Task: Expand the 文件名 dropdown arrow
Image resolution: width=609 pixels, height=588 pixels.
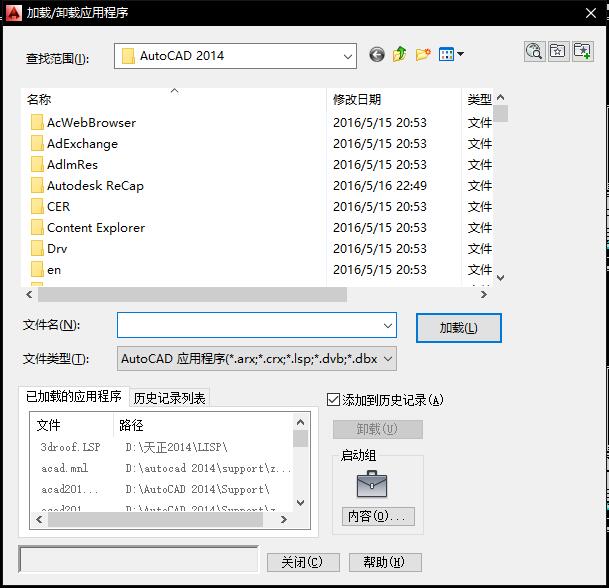Action: [388, 325]
